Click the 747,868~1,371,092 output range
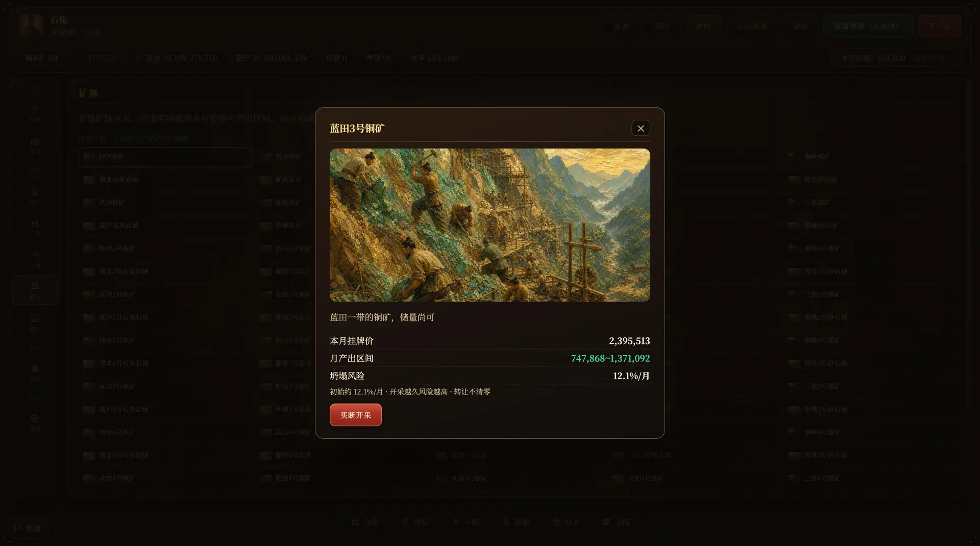Screen dimensions: 980x546 610,358
